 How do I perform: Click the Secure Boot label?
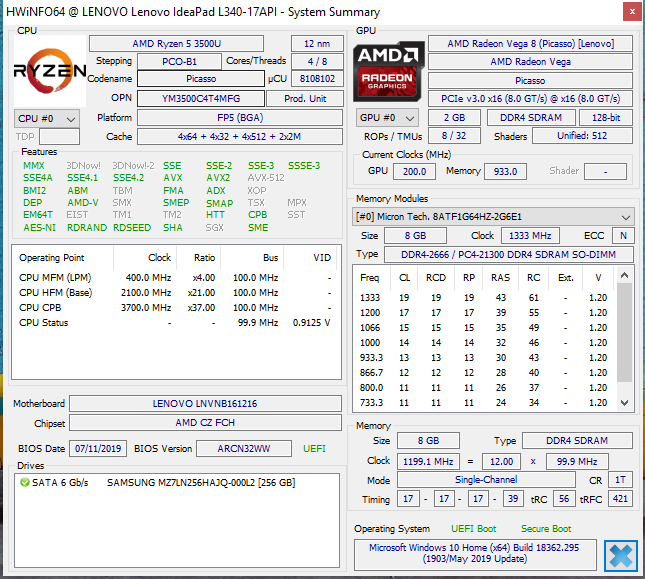tap(546, 529)
